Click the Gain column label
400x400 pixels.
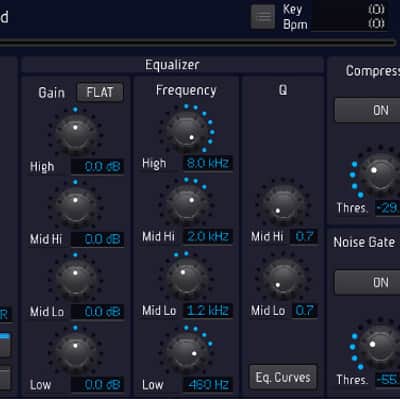click(x=51, y=93)
